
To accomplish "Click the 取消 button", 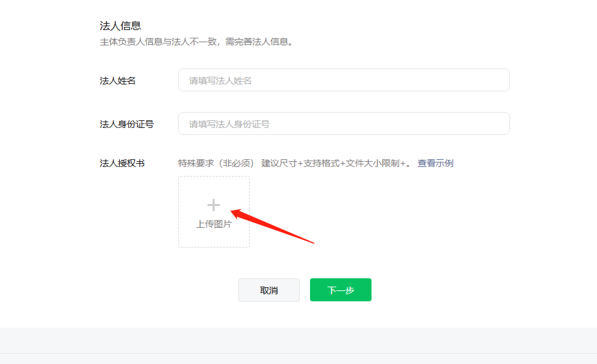I will tap(269, 290).
